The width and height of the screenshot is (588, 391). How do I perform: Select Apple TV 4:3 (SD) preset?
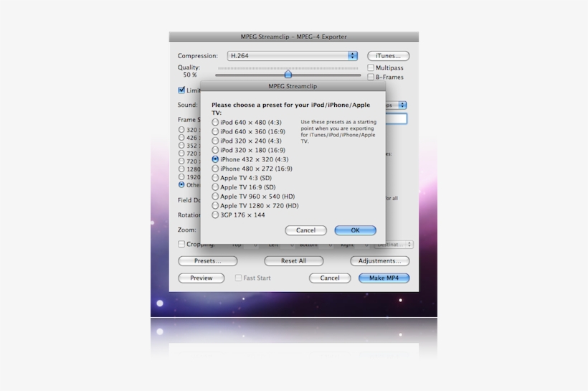pyautogui.click(x=242, y=178)
